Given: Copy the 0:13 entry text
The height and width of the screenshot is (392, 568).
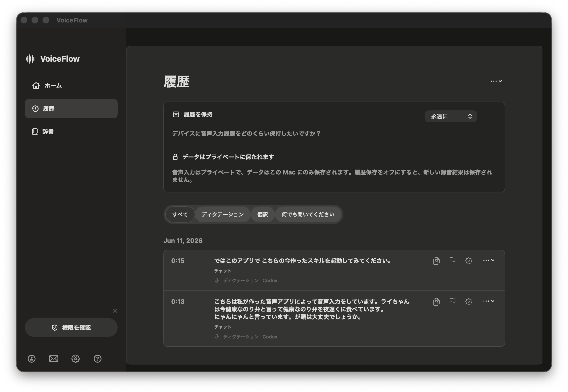Looking at the screenshot, I should (x=436, y=301).
